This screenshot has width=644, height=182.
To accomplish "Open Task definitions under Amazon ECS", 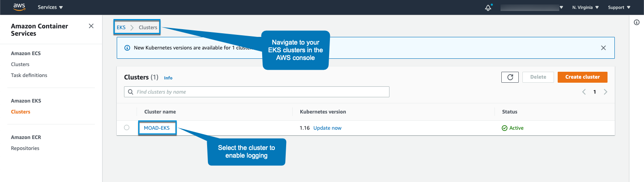I will pyautogui.click(x=29, y=75).
